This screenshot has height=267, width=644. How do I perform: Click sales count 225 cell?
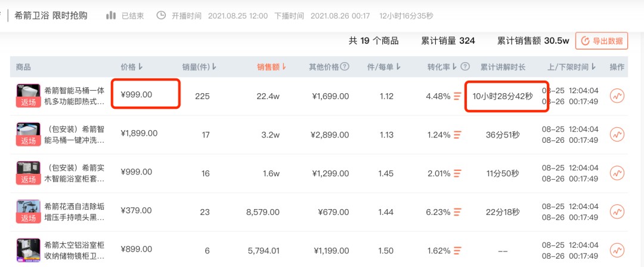[x=203, y=96]
